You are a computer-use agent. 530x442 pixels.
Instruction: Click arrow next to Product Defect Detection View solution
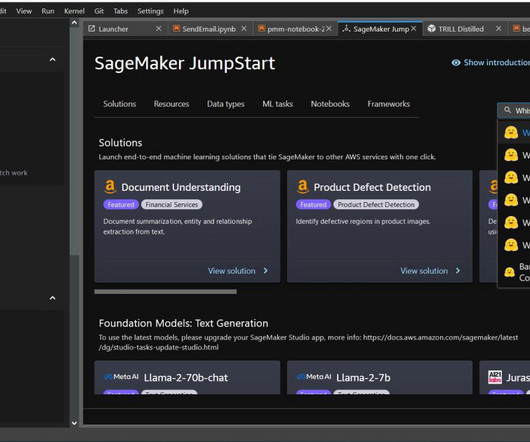(458, 271)
